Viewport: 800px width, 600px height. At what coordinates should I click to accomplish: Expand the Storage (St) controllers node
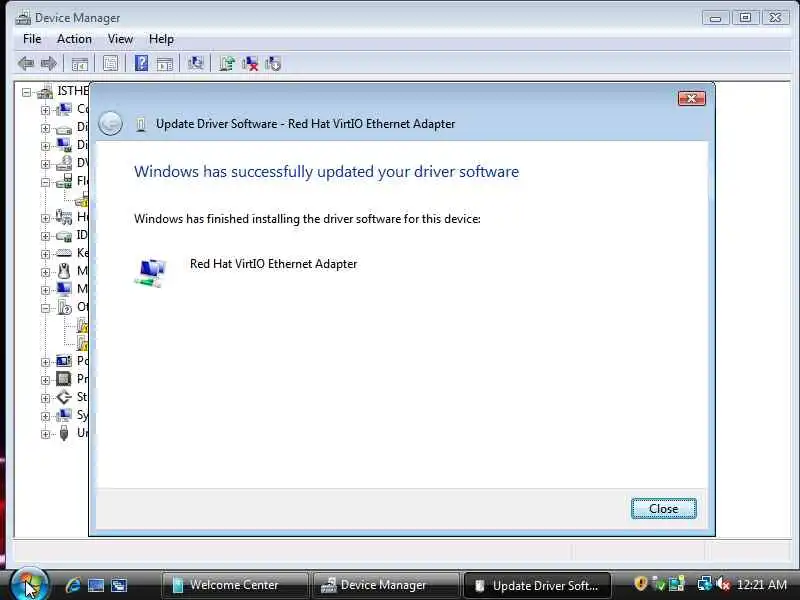[x=45, y=398]
